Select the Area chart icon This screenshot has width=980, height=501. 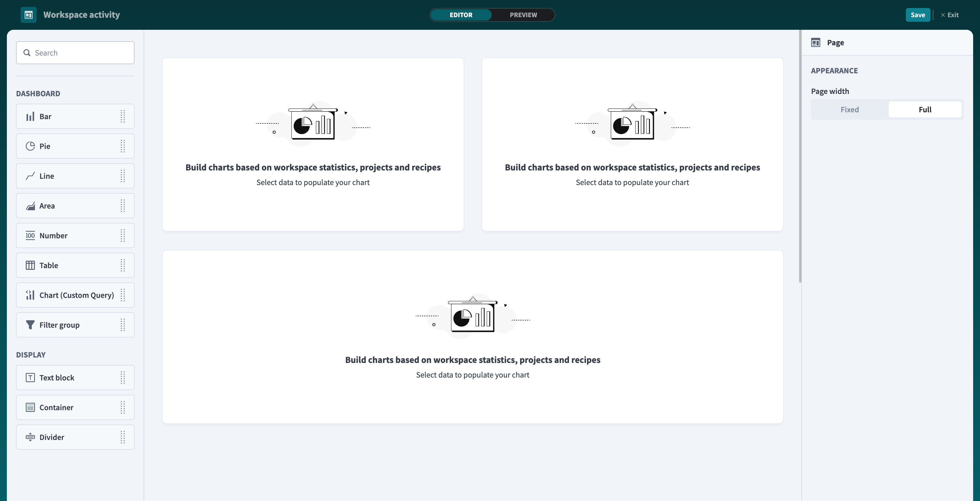(x=30, y=206)
